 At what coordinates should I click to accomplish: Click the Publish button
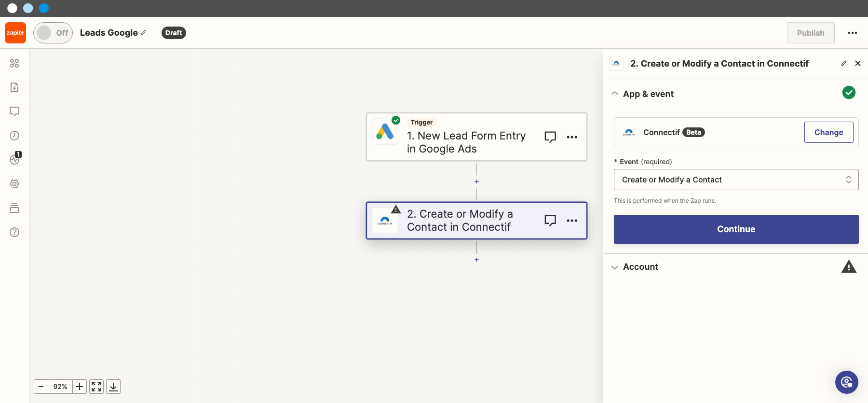click(x=811, y=33)
